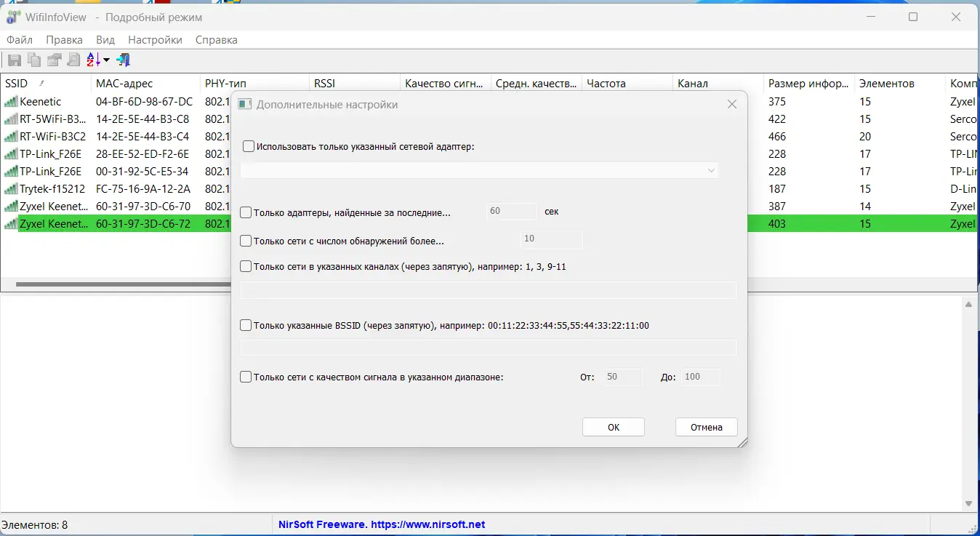Click signal icon in row with MAC 00-31-92-5C-E5-34
Viewport: 980px width, 536px height.
point(11,172)
